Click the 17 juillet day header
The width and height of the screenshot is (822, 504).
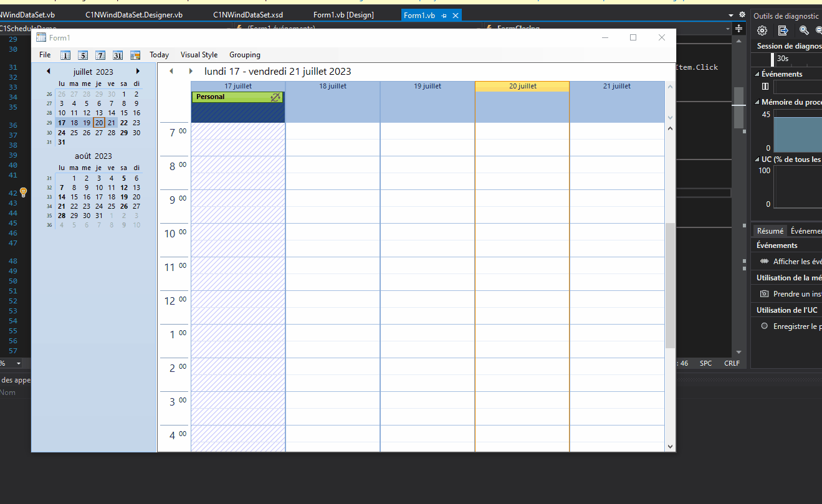(238, 86)
